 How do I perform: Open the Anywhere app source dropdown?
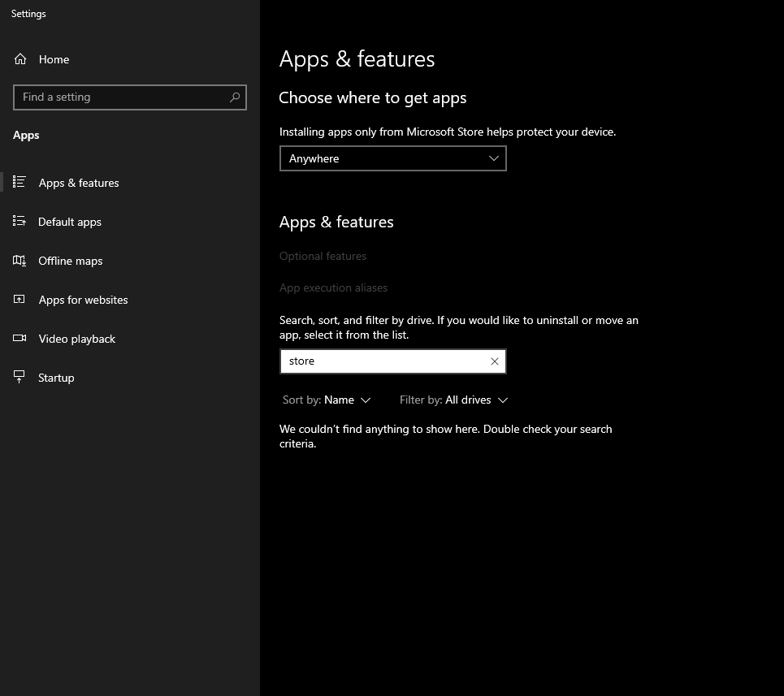click(393, 158)
